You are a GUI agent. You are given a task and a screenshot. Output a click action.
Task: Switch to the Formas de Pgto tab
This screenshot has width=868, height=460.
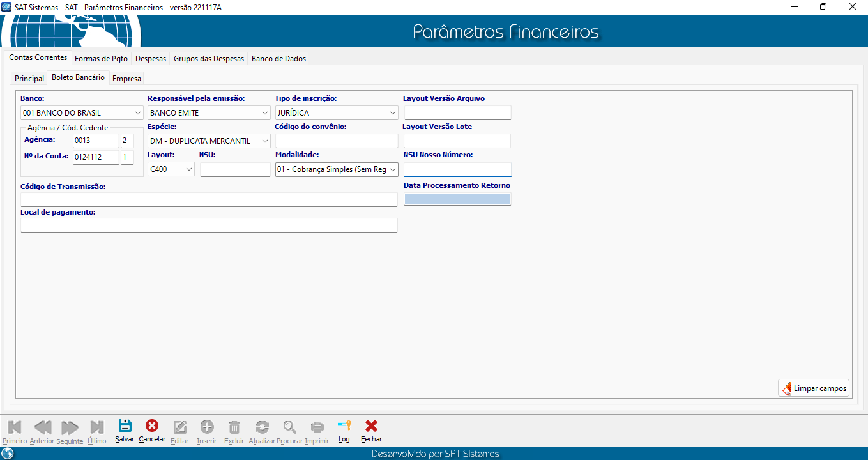click(101, 59)
